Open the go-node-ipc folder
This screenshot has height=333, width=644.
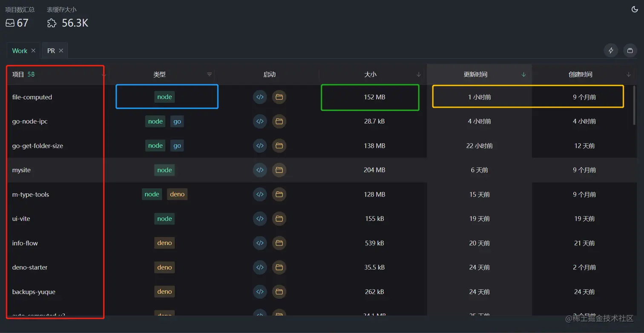(279, 121)
